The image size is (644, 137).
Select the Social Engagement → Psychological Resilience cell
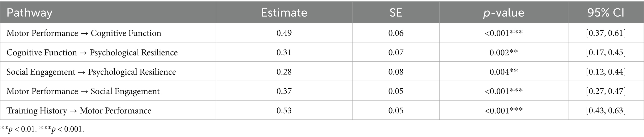click(91, 72)
